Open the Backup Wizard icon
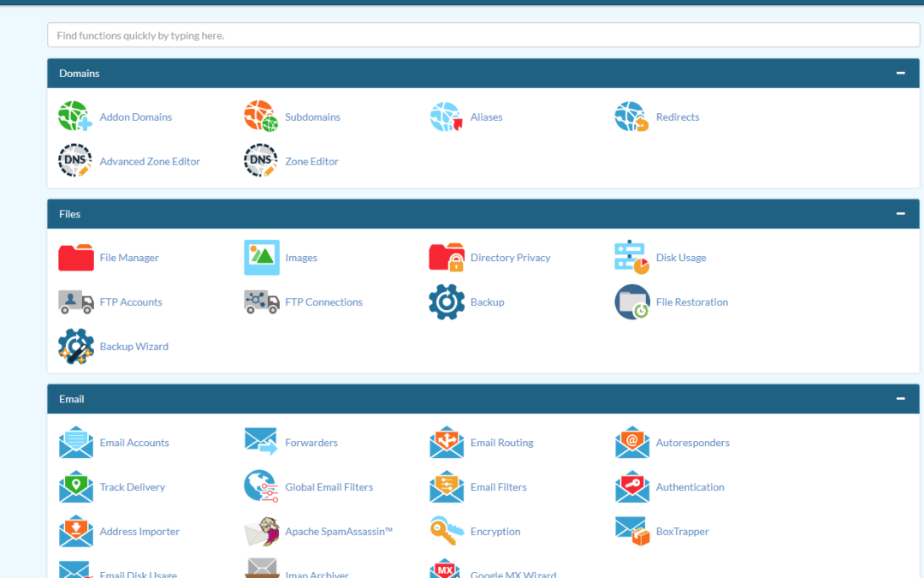This screenshot has width=924, height=578. pyautogui.click(x=75, y=346)
